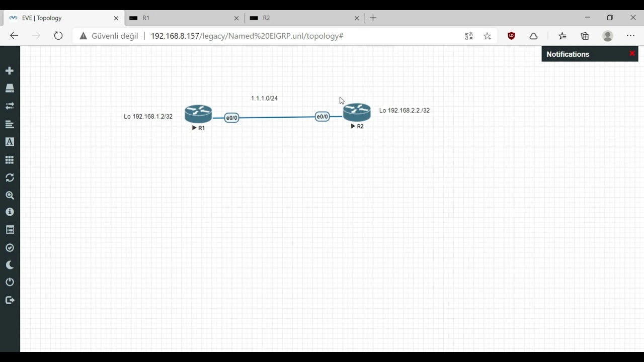Open the Nodes list icon in sidebar
Image resolution: width=644 pixels, height=362 pixels.
[10, 88]
